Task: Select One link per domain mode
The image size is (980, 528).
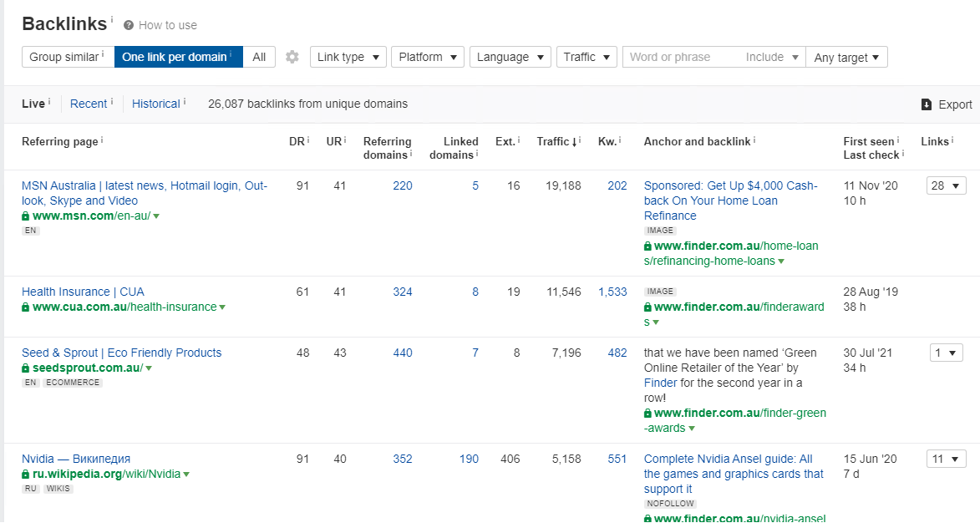Action: coord(178,57)
